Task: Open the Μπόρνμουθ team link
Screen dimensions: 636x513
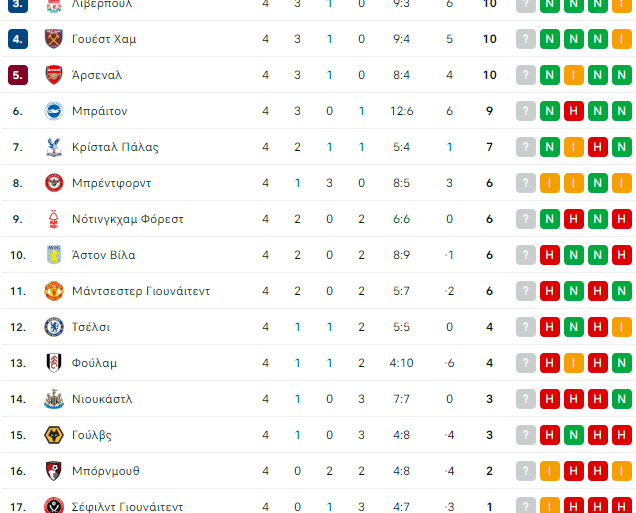Action: 106,471
